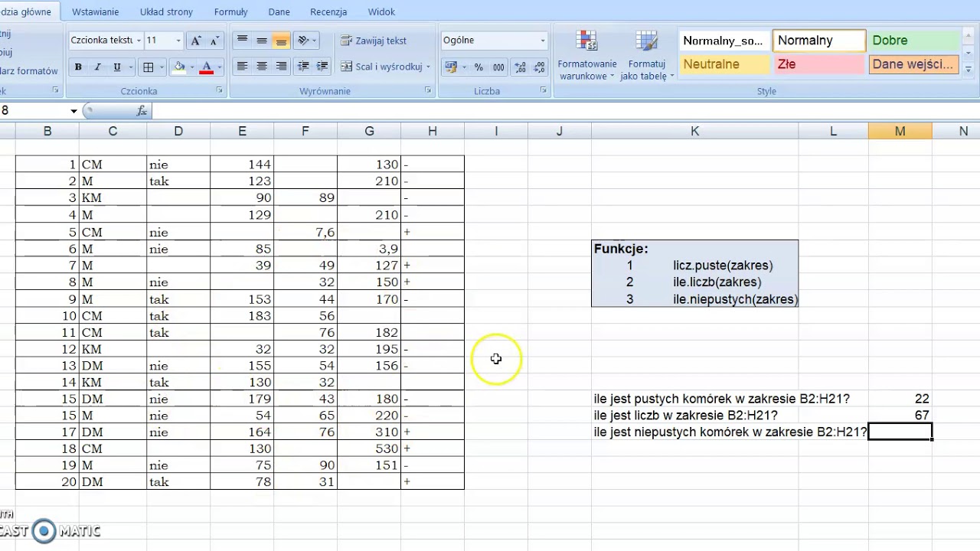The width and height of the screenshot is (980, 551).
Task: Switch to the Układ strony tab
Action: click(166, 11)
